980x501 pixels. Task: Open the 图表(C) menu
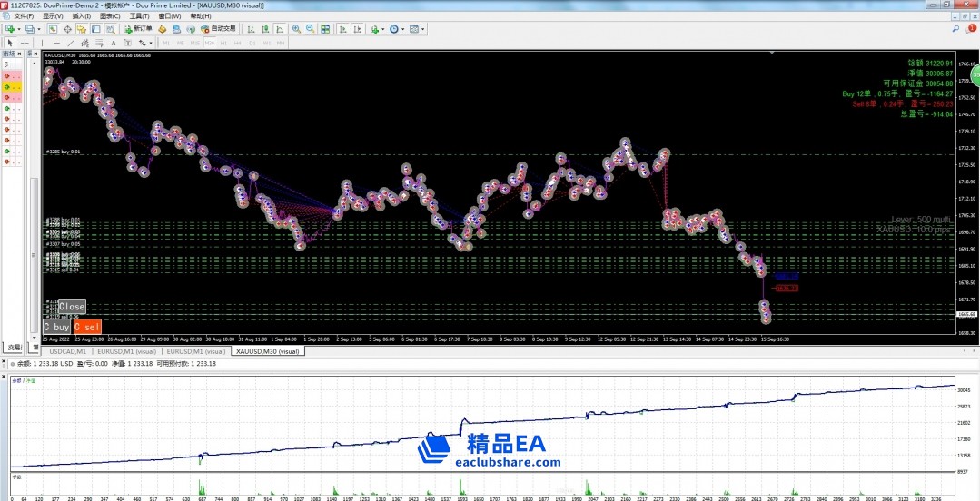click(x=110, y=16)
